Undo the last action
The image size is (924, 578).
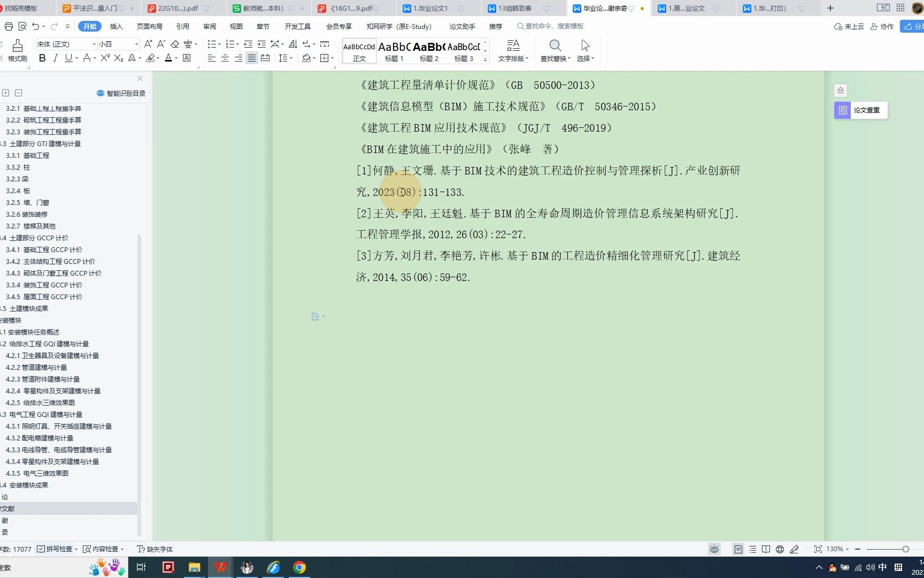(35, 26)
